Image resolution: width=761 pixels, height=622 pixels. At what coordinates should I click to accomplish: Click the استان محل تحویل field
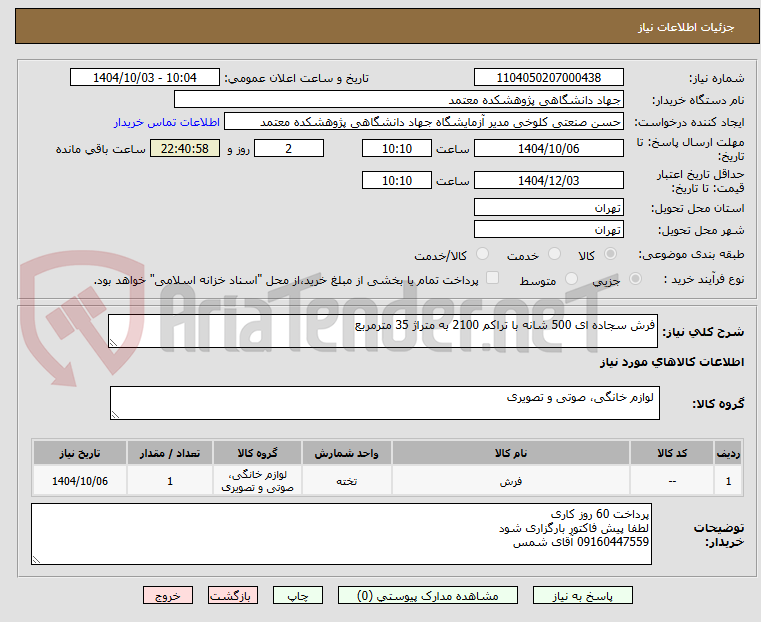pyautogui.click(x=548, y=208)
